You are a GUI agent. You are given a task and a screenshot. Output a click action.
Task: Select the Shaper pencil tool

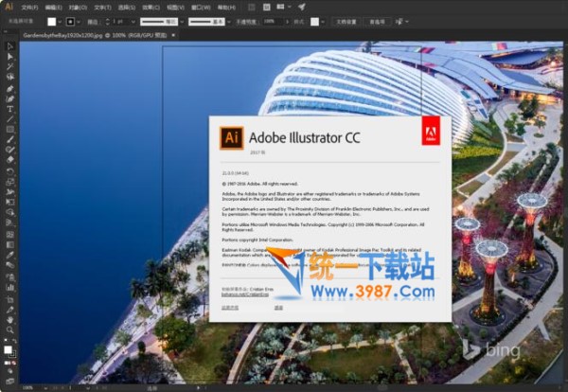coord(9,150)
